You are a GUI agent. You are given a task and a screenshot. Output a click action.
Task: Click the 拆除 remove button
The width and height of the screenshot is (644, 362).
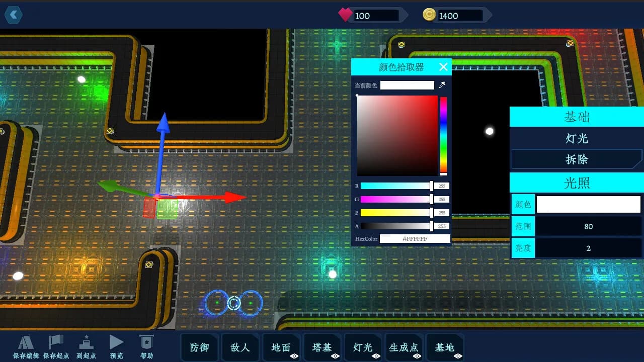[577, 159]
